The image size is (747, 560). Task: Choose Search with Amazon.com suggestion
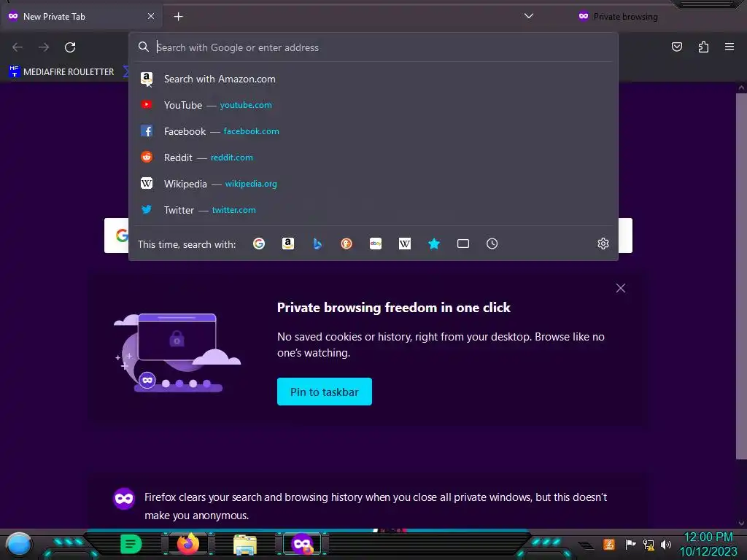(x=373, y=79)
